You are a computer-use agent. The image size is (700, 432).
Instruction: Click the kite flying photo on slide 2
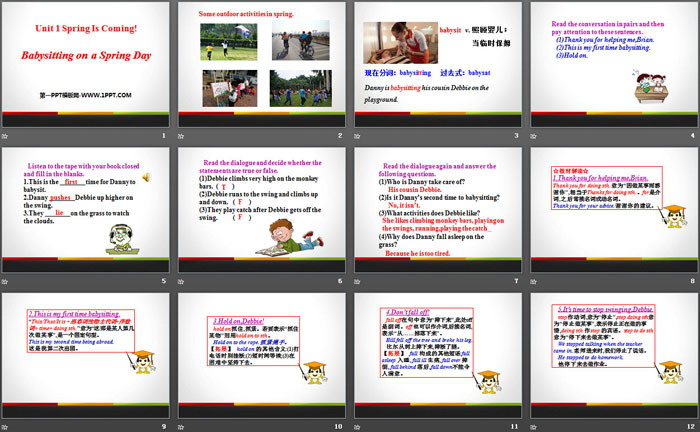pos(229,42)
